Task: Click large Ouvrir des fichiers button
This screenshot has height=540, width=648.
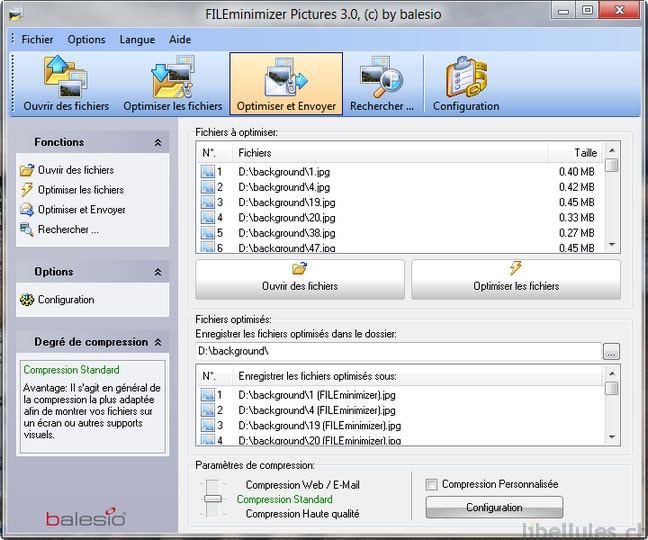Action: click(300, 279)
